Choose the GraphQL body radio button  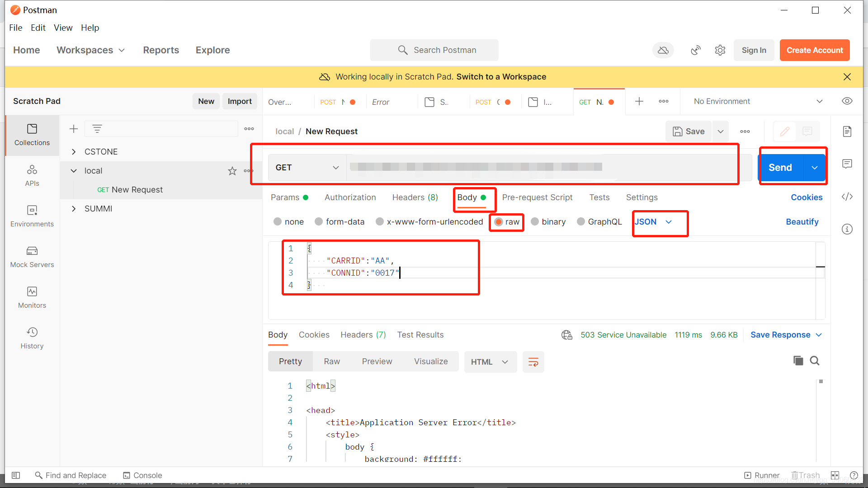[x=581, y=222]
